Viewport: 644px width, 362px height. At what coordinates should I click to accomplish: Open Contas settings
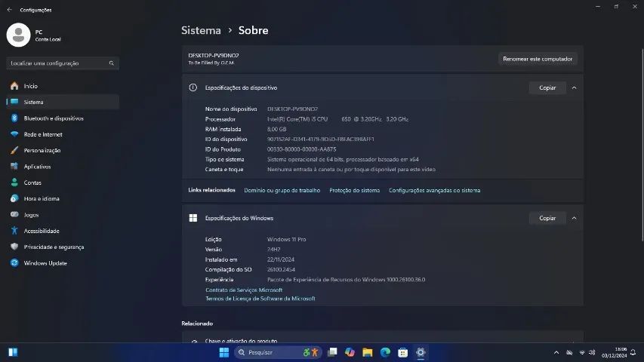click(x=63, y=183)
